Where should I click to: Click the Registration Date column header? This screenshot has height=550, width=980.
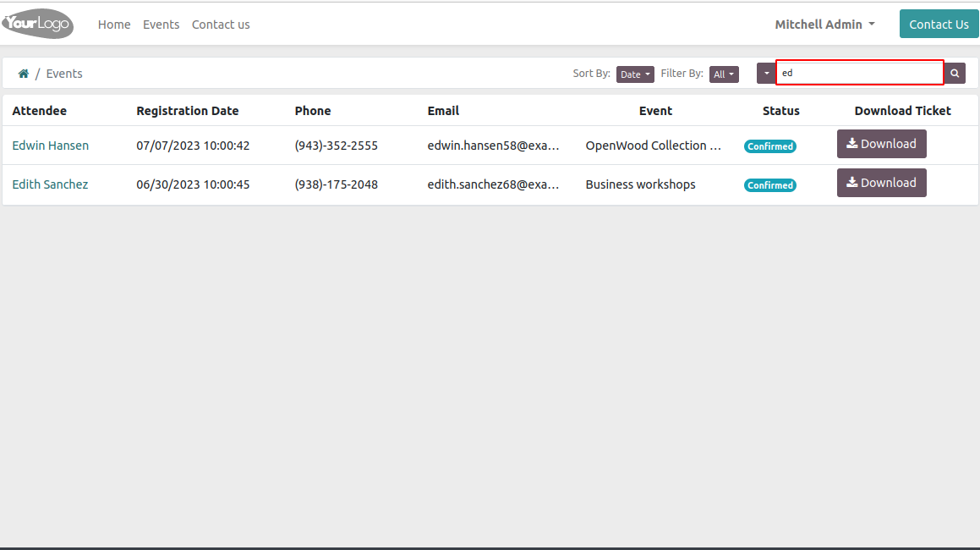188,111
